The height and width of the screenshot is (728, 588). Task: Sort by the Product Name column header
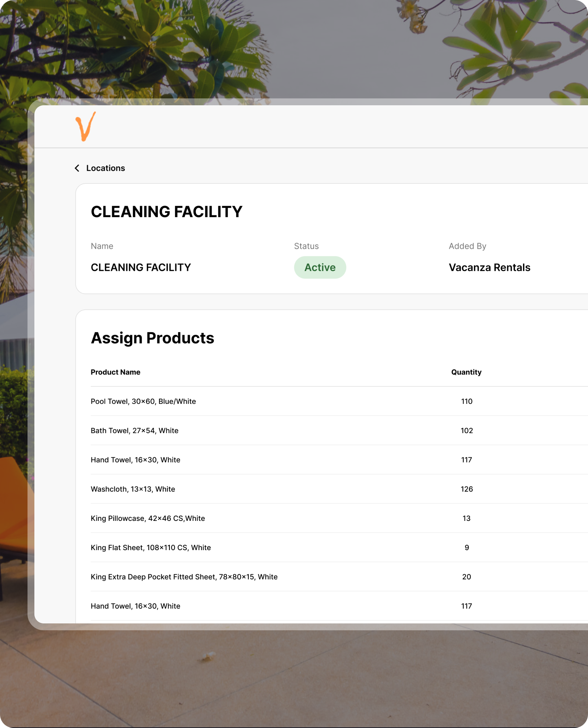tap(116, 372)
